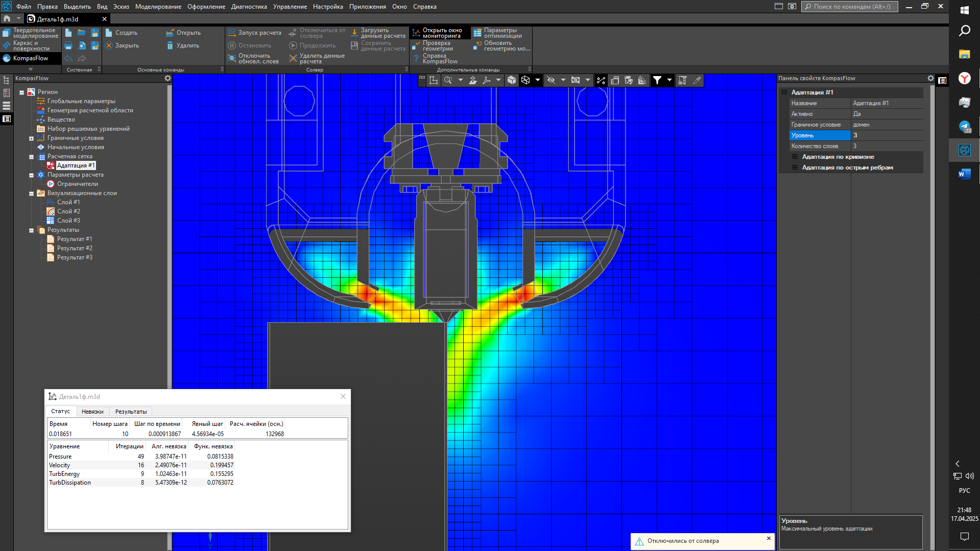Click the print icon in Системная panel
This screenshot has height=551, width=980.
click(68, 45)
